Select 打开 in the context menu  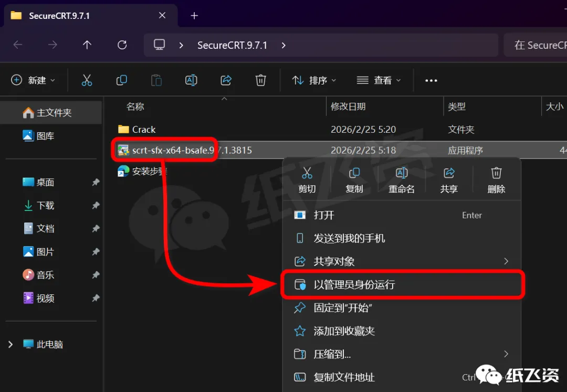pyautogui.click(x=402, y=215)
